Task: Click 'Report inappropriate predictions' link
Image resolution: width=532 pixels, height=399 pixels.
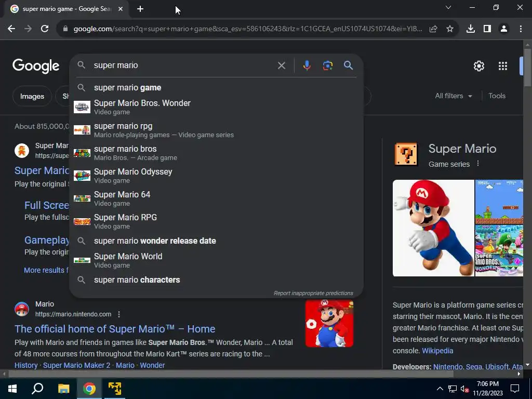Action: [313, 293]
